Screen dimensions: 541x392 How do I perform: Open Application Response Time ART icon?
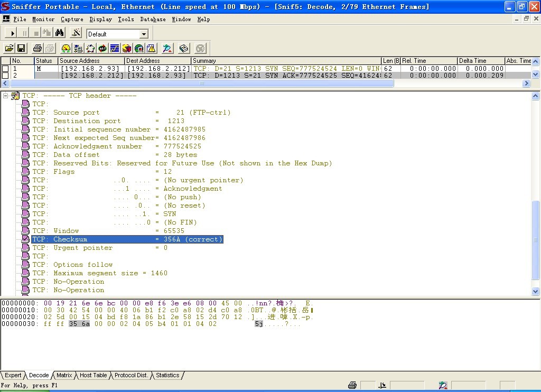102,48
